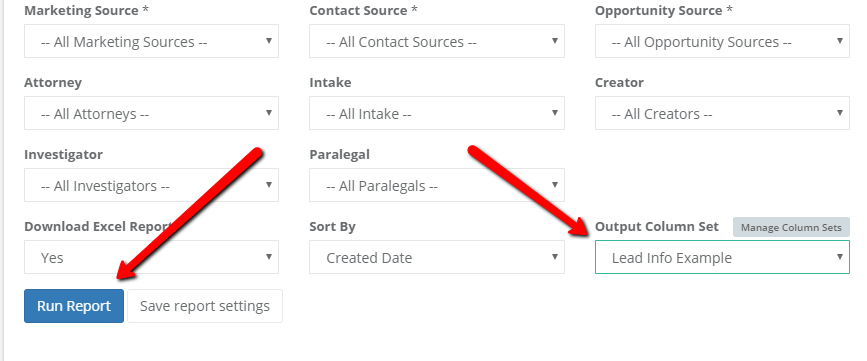Select a paralegal from the Paralegal dropdown

436,185
